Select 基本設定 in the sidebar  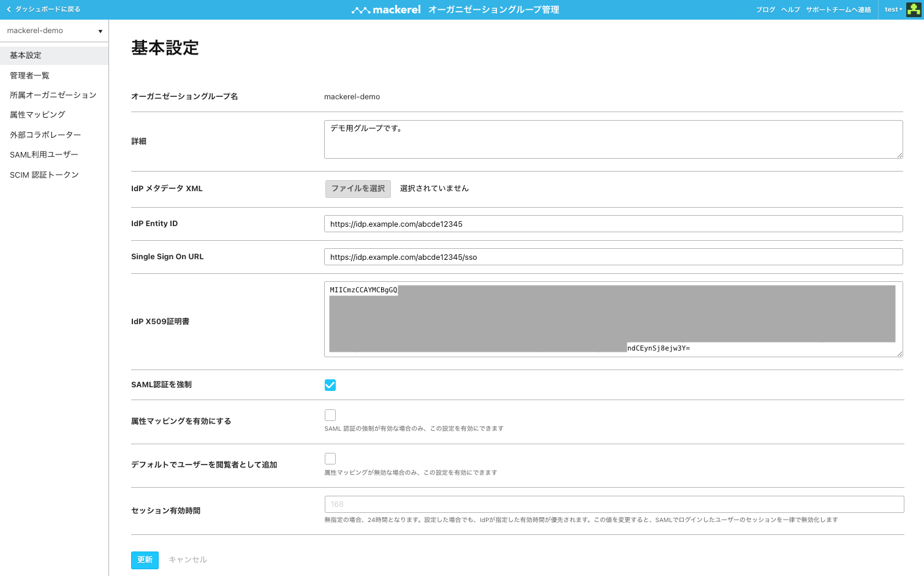click(54, 55)
